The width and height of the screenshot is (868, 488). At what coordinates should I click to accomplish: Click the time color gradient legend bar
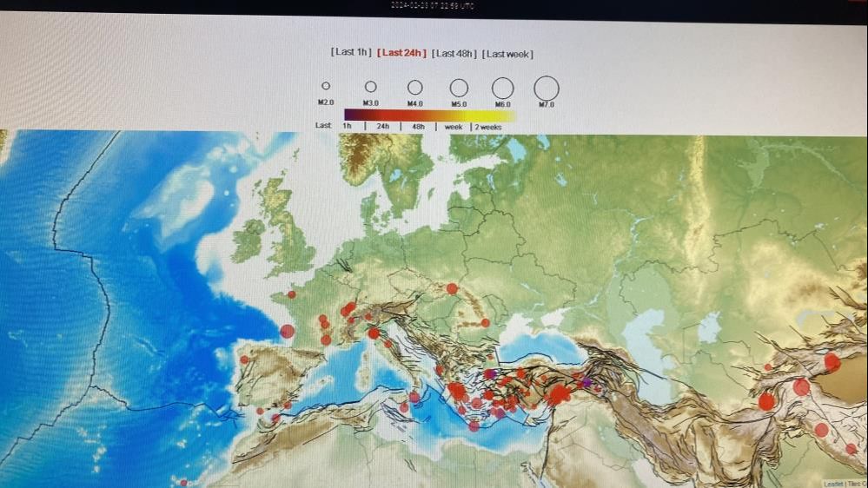(429, 115)
